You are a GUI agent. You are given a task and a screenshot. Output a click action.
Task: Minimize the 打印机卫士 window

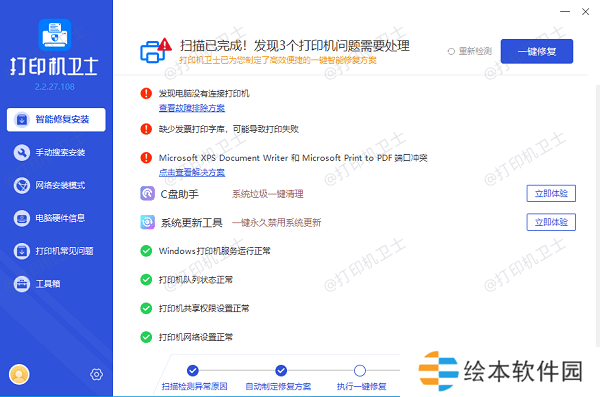point(565,12)
